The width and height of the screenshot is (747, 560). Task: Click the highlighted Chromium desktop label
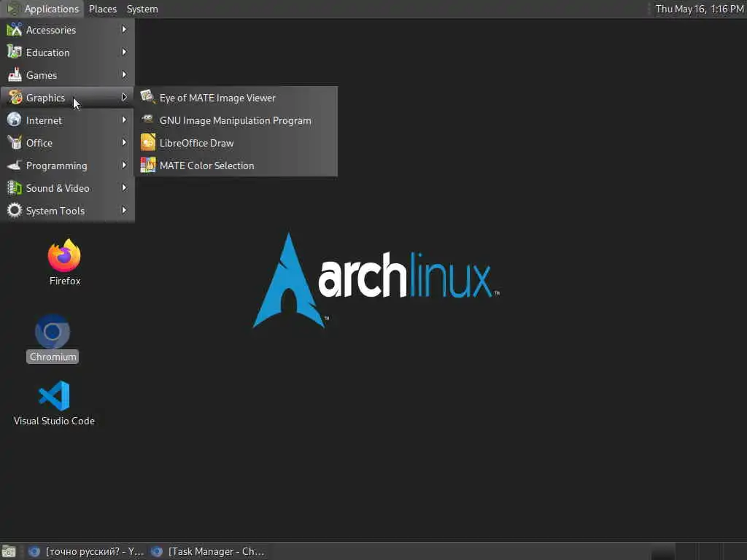[53, 357]
